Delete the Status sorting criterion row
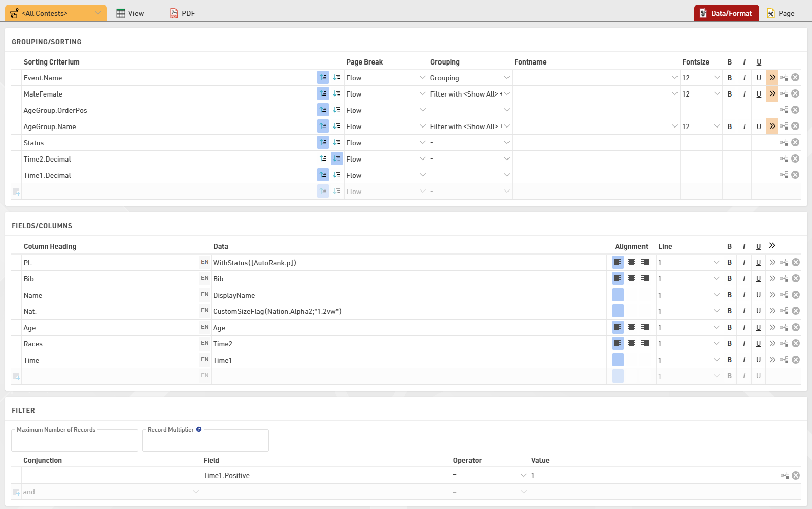Screen dimensions: 812x509 pyautogui.click(x=795, y=143)
